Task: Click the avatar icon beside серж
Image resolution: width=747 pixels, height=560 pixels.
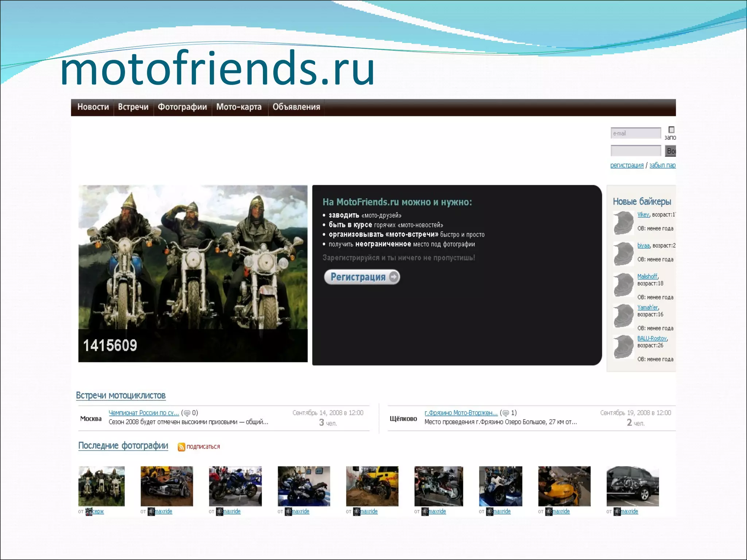Action: pos(89,512)
